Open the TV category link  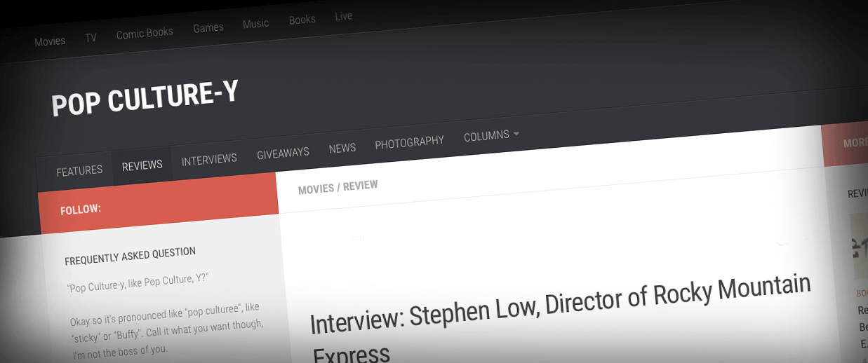pyautogui.click(x=91, y=38)
